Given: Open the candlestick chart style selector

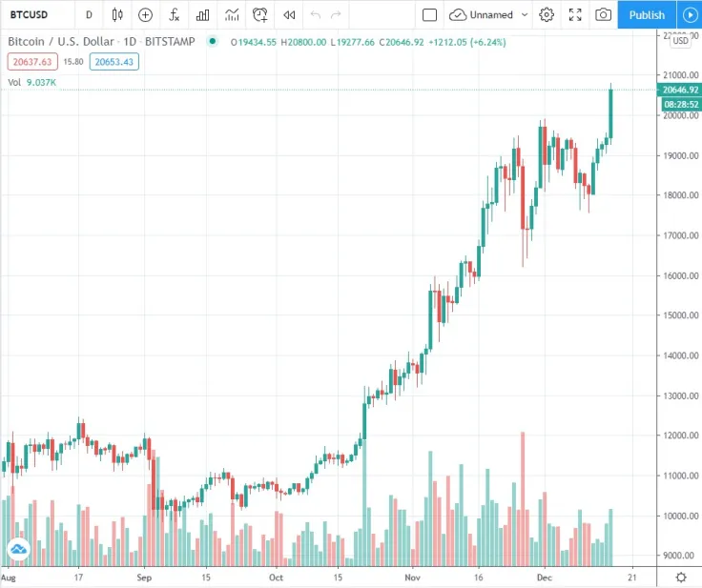Looking at the screenshot, I should click(x=117, y=15).
